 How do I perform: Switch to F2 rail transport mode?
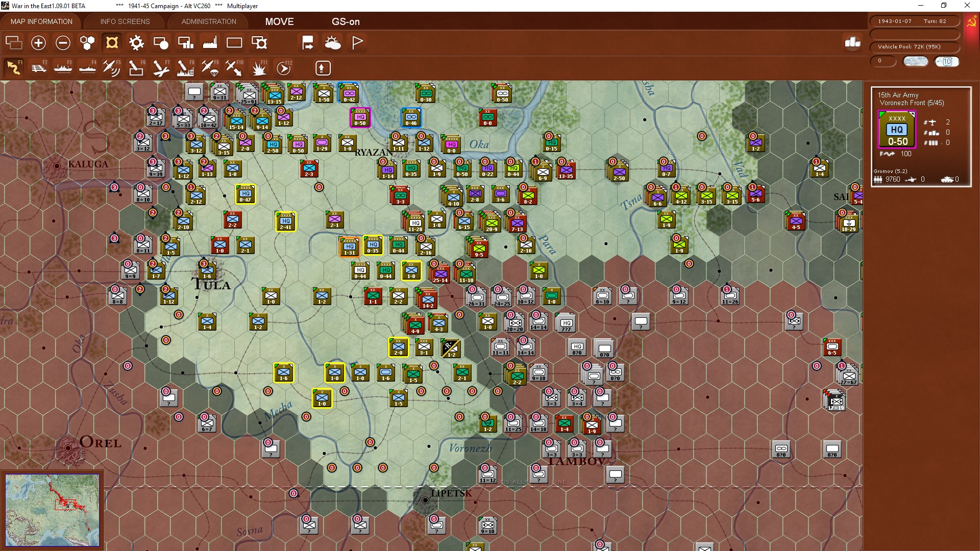pos(38,67)
